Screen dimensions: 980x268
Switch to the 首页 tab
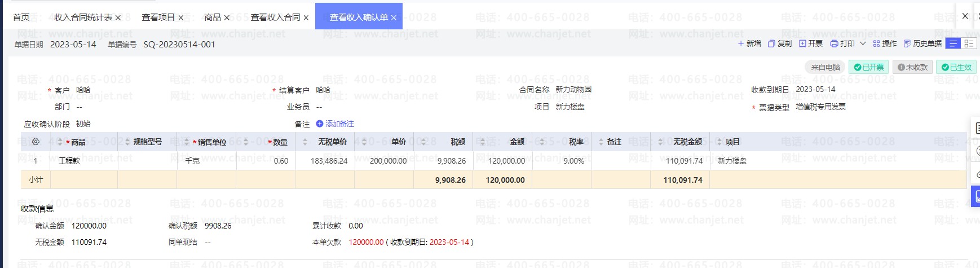(21, 17)
